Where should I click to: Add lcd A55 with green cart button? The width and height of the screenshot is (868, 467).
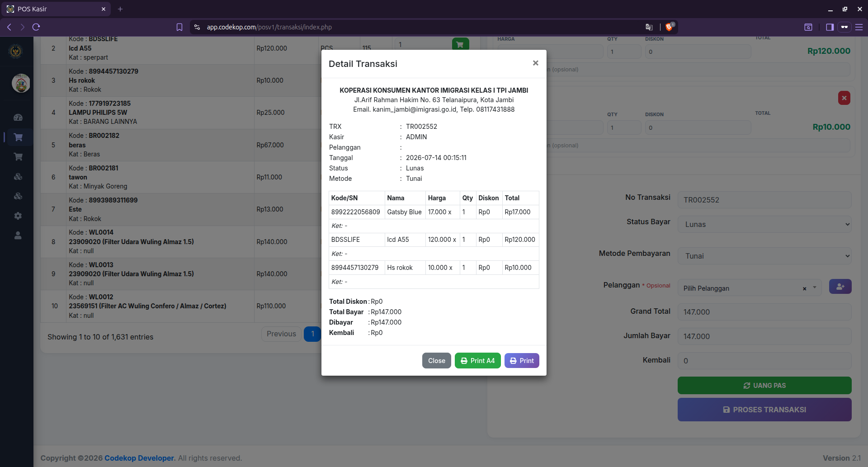(460, 44)
